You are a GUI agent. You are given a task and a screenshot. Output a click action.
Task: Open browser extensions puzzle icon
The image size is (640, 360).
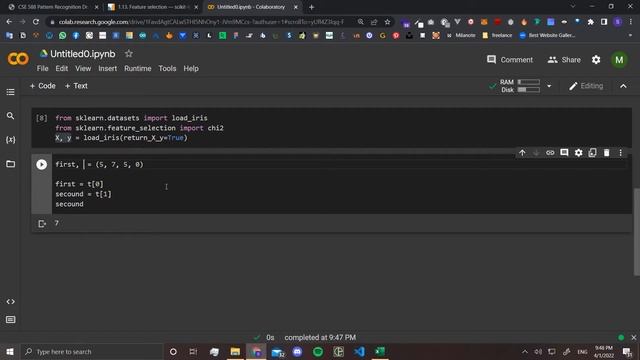(x=591, y=22)
